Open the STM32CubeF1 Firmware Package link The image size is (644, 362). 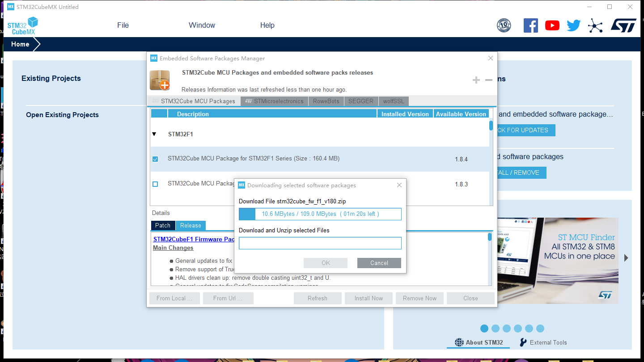(194, 239)
